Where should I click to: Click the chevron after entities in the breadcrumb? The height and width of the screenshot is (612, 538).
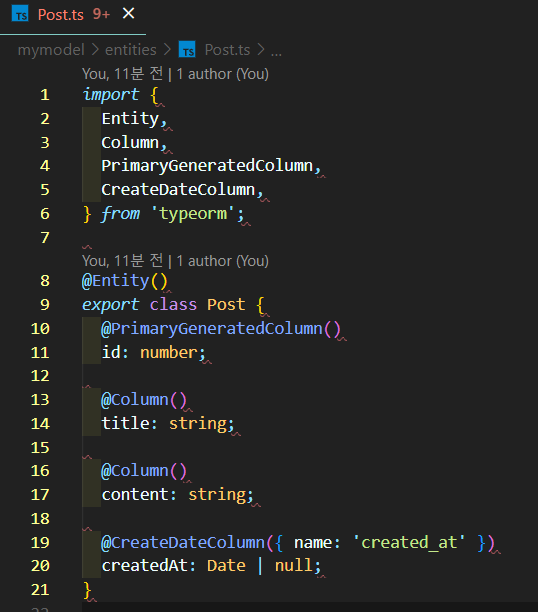[167, 50]
